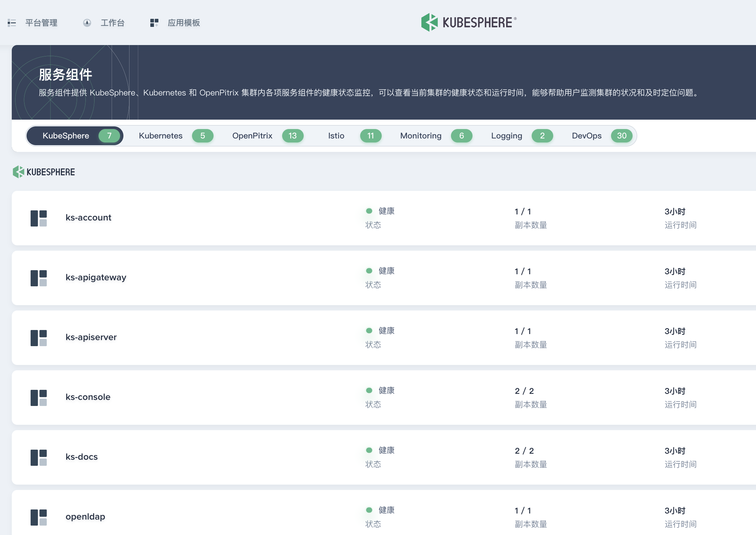
Task: Click the 健康 status of ks-account
Action: point(386,211)
